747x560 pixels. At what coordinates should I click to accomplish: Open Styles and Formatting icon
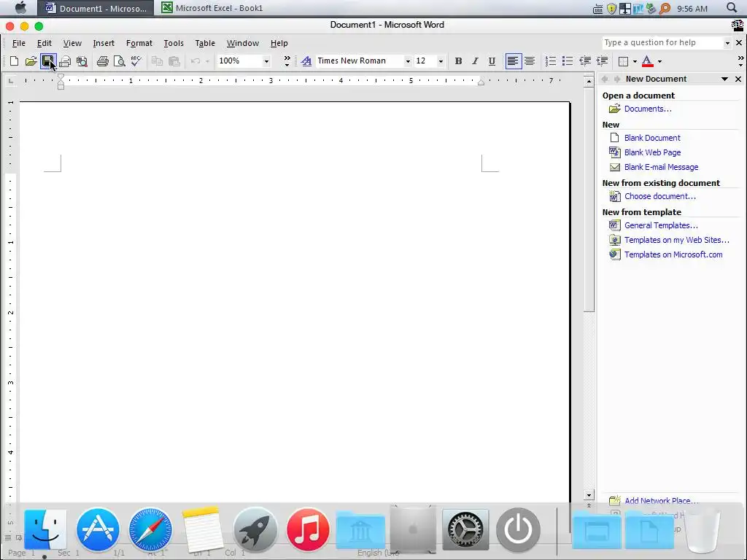pos(306,61)
